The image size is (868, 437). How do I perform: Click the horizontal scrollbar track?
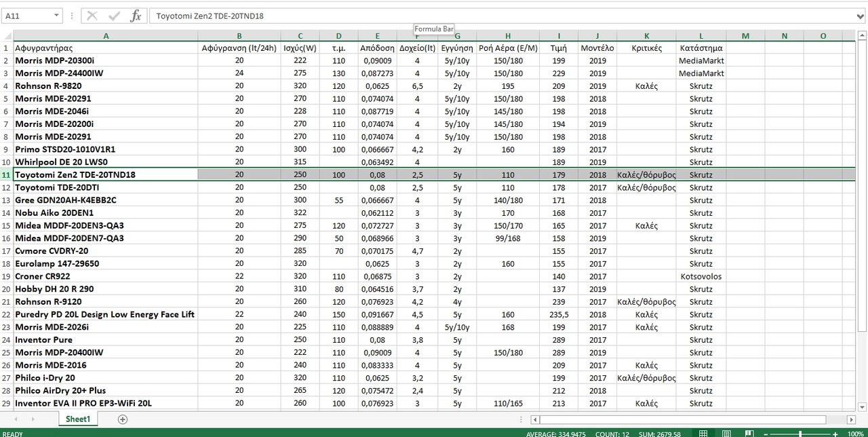coord(692,419)
